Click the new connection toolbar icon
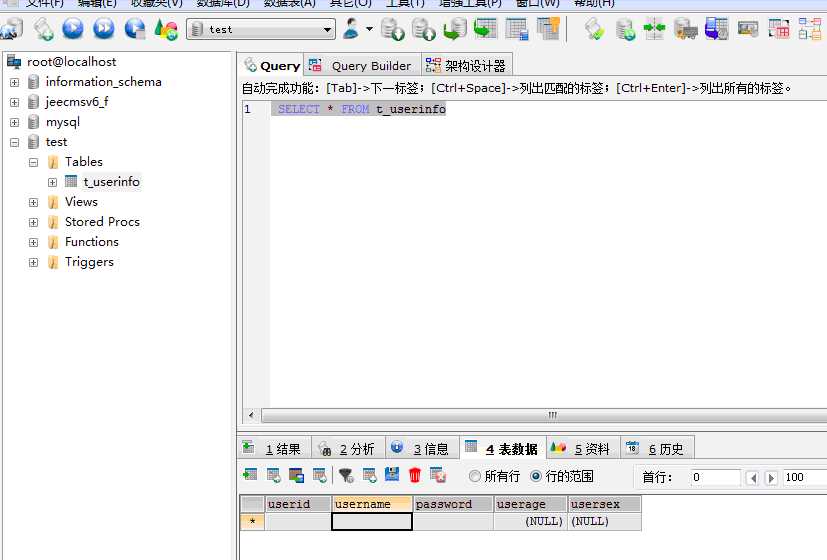Screen dimensions: 827x560 pyautogui.click(x=12, y=28)
